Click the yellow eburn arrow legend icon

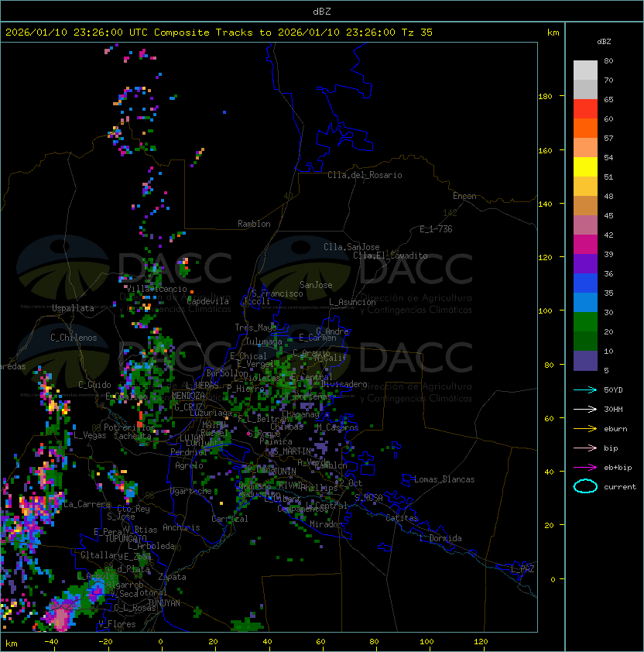click(x=585, y=429)
